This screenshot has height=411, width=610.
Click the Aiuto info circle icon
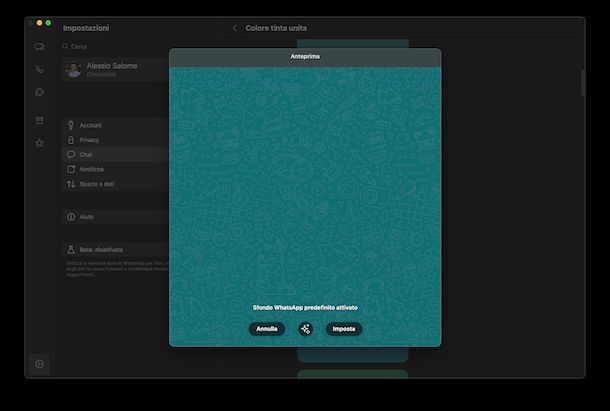(71, 217)
